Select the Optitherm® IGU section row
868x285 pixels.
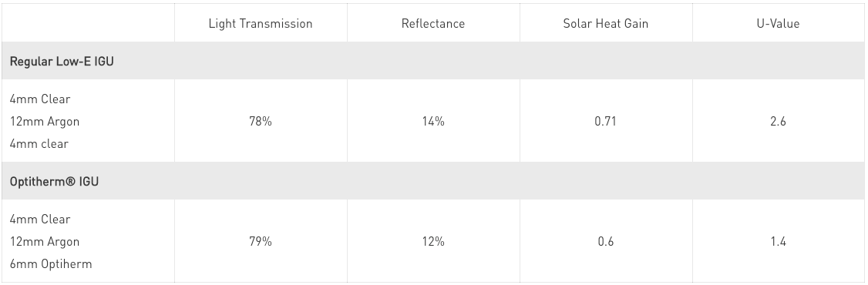pos(433,181)
